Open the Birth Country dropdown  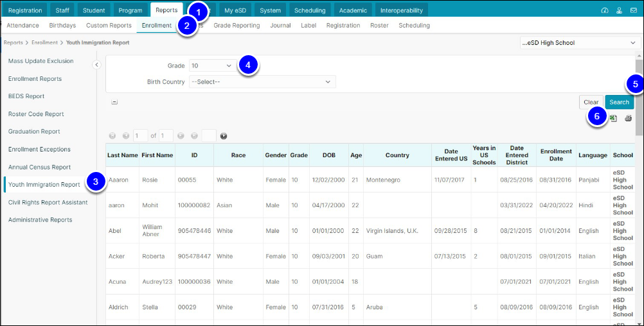tap(262, 81)
